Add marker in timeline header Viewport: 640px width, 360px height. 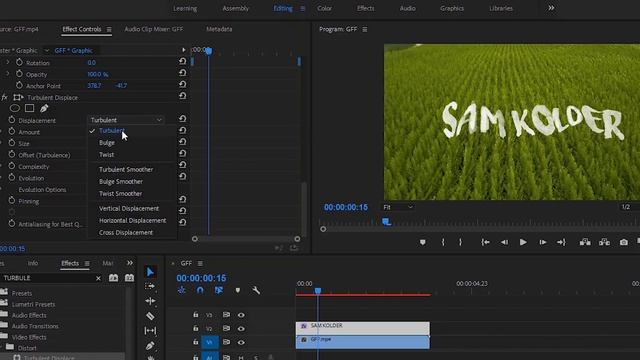(238, 290)
